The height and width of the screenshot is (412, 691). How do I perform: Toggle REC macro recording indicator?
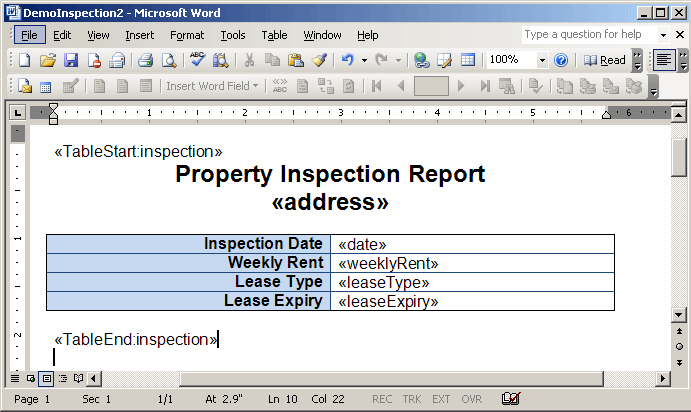[382, 399]
